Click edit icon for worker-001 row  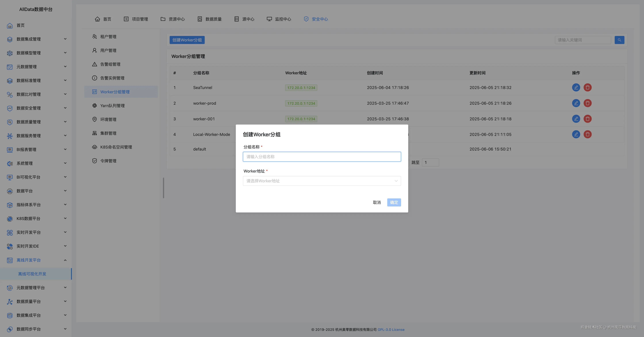point(576,119)
